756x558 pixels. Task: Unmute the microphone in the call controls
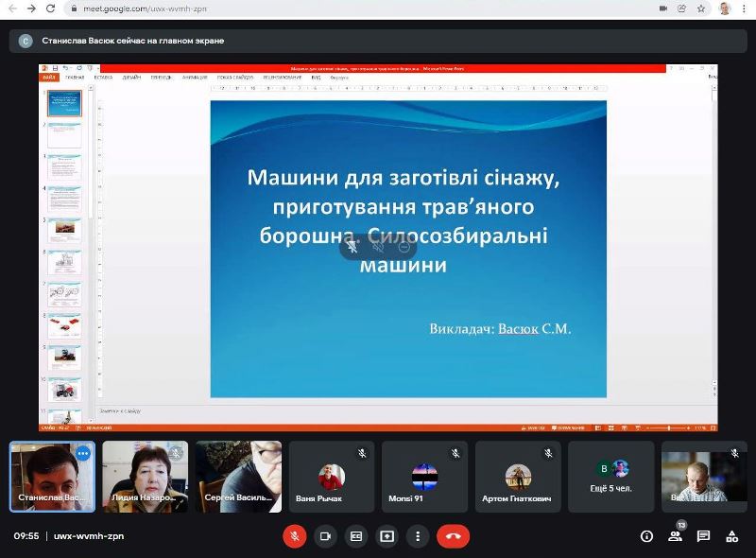tap(294, 536)
